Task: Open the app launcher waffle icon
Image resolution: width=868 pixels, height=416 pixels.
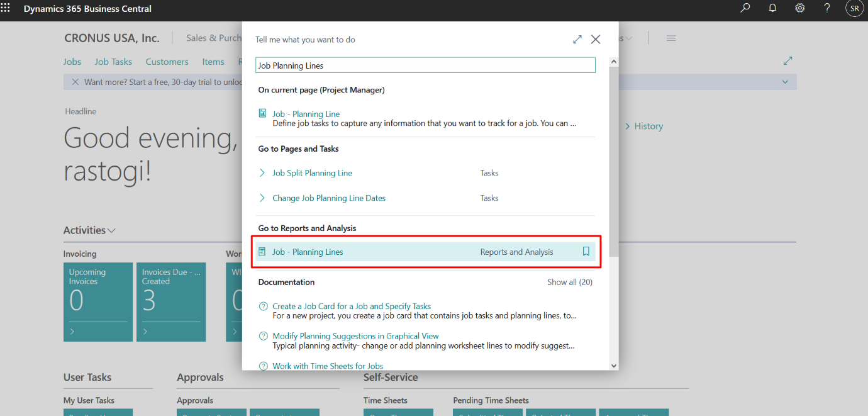Action: (6, 9)
